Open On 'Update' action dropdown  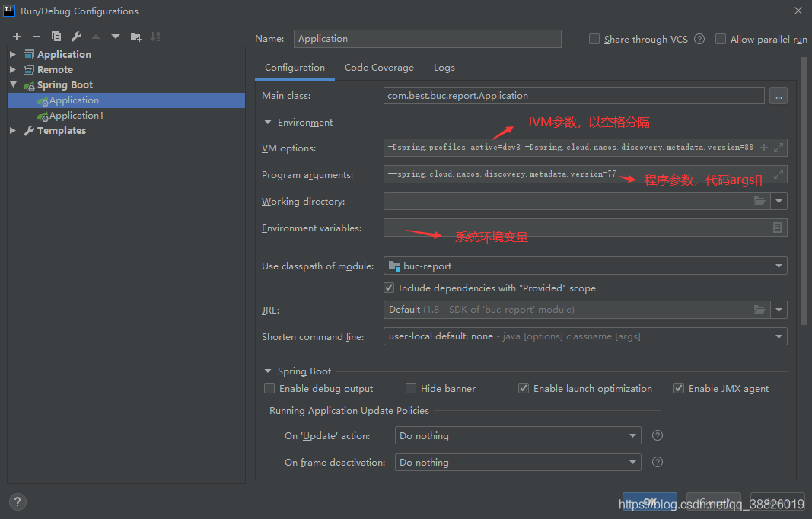tap(632, 435)
